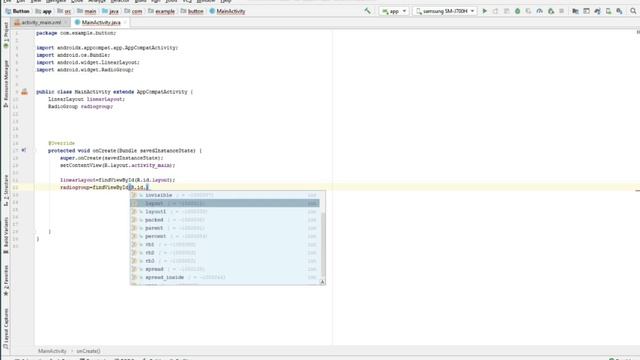The image size is (640, 360).
Task: Open the Structure sidebar tab
Action: 6,190
